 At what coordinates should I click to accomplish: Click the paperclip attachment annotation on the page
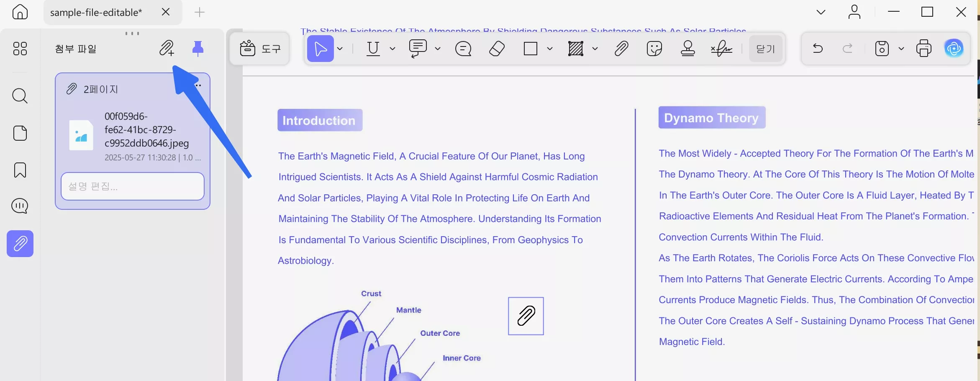[526, 316]
